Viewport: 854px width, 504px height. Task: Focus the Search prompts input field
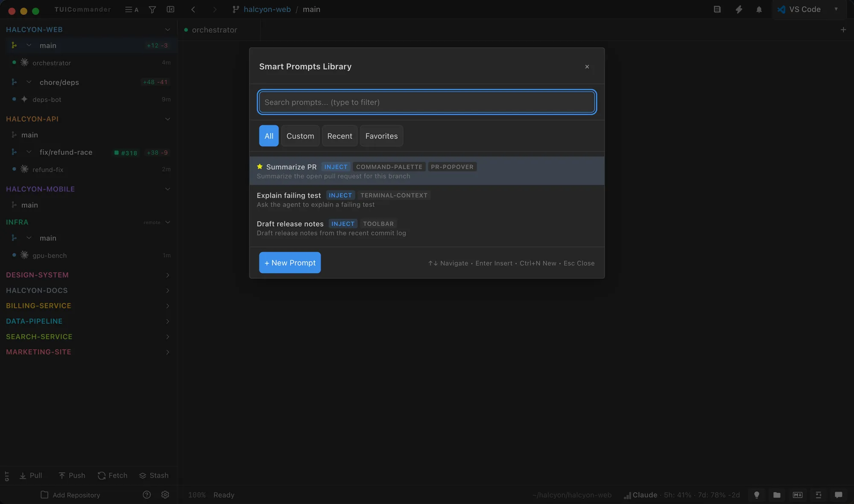click(x=427, y=102)
